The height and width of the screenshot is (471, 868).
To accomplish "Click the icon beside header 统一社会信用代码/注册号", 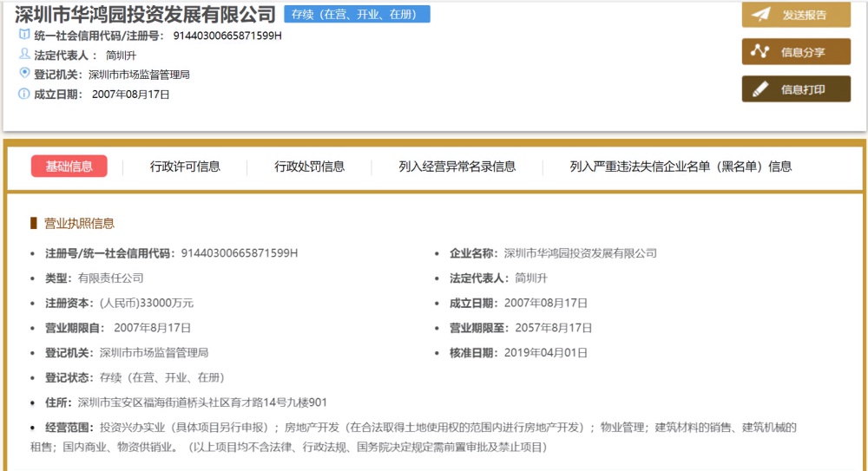I will (x=24, y=35).
